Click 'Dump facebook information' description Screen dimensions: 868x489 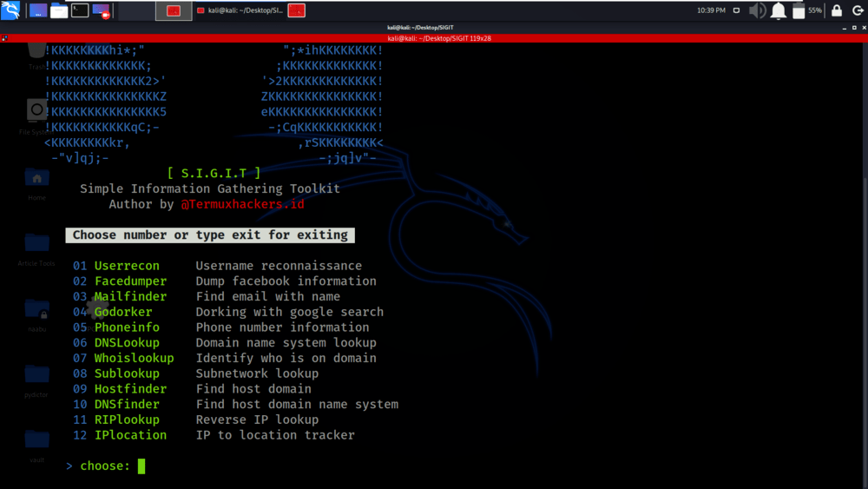(286, 281)
